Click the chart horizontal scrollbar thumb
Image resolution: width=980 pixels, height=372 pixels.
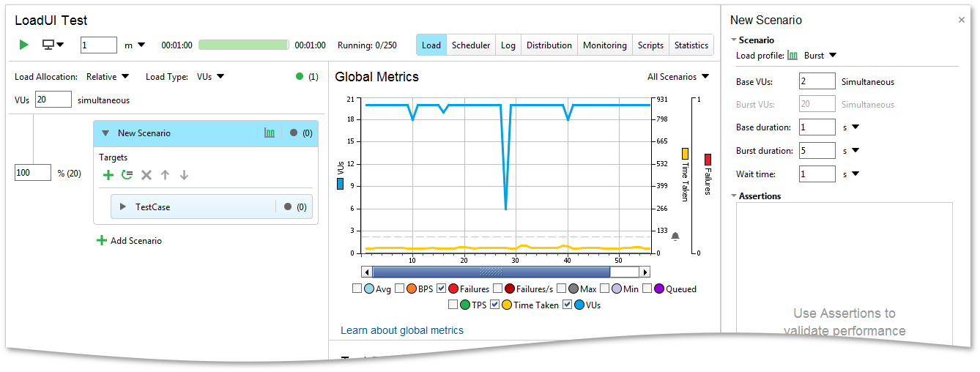tap(491, 272)
